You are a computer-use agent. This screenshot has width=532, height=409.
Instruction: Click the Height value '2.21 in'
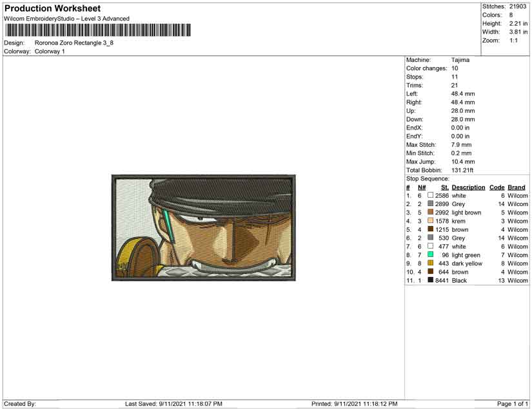pyautogui.click(x=518, y=23)
